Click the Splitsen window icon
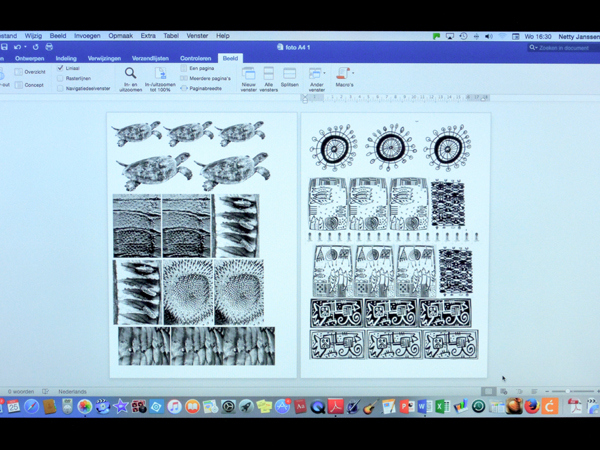Viewport: 600px width, 450px height. coord(289,74)
